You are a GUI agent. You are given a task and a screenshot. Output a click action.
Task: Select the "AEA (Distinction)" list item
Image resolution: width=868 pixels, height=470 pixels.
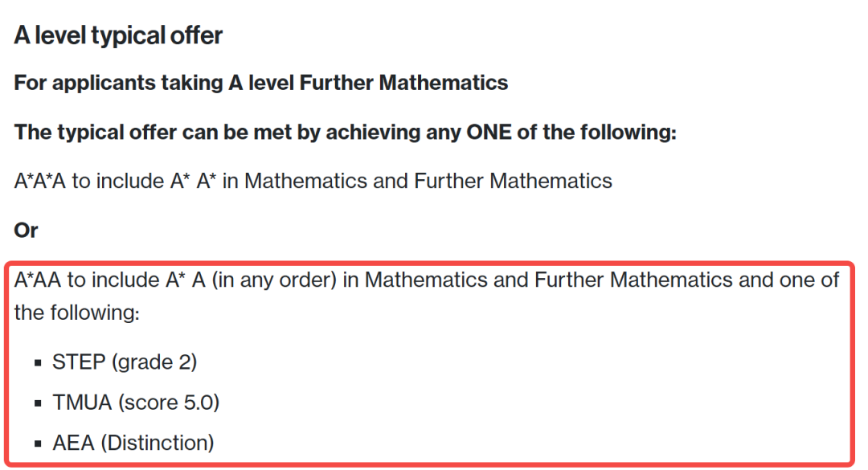(x=133, y=443)
